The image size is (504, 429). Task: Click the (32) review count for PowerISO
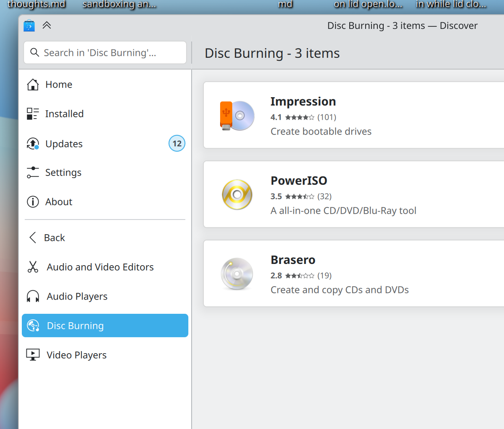click(324, 196)
